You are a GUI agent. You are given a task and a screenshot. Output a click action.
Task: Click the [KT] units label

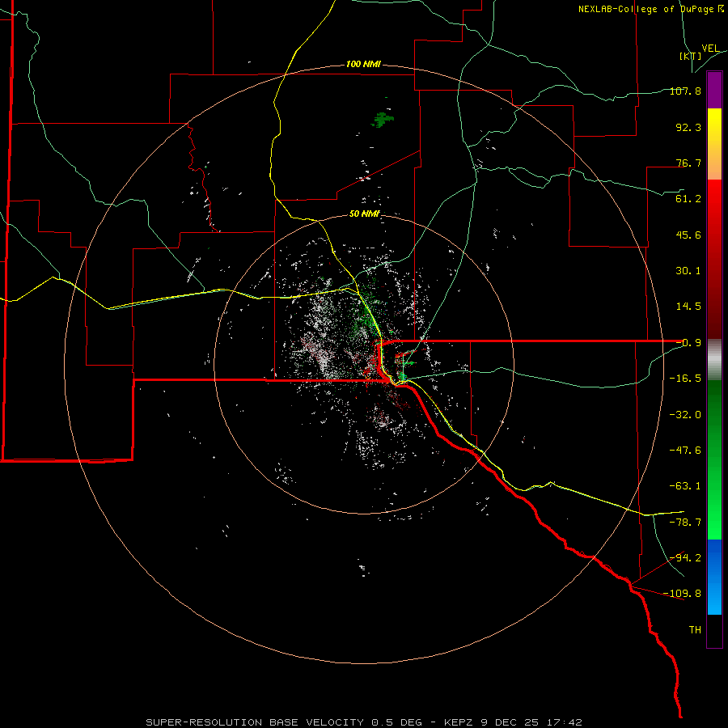[690, 56]
